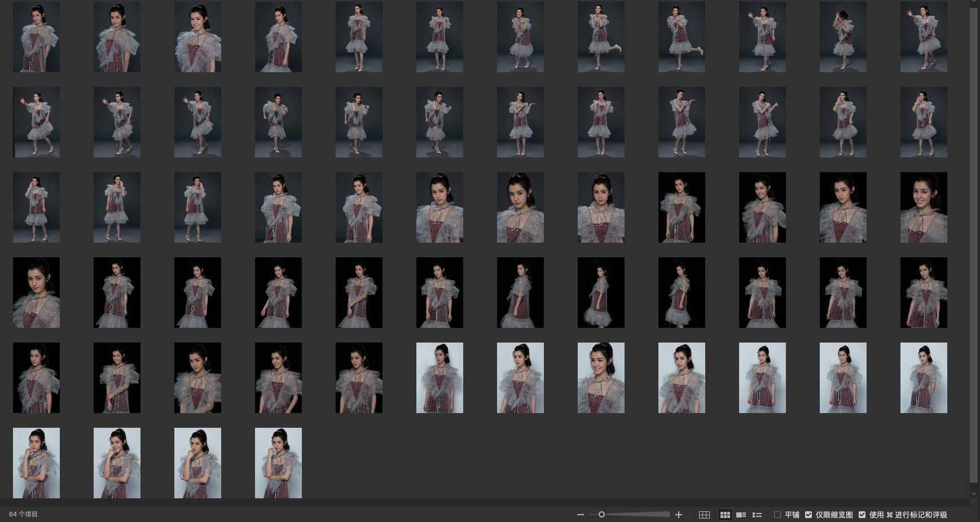Select the first white-background portrait thumbnail
The image size is (980, 522).
point(440,378)
